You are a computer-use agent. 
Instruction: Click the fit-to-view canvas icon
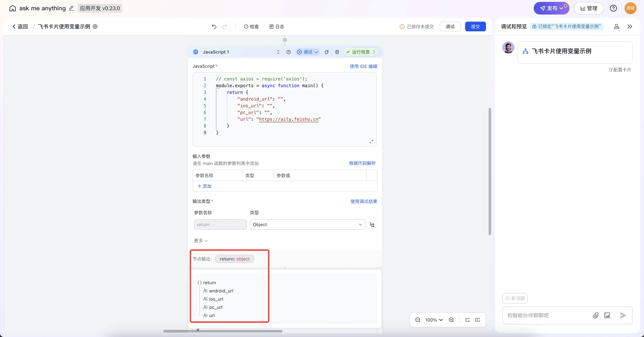478,320
